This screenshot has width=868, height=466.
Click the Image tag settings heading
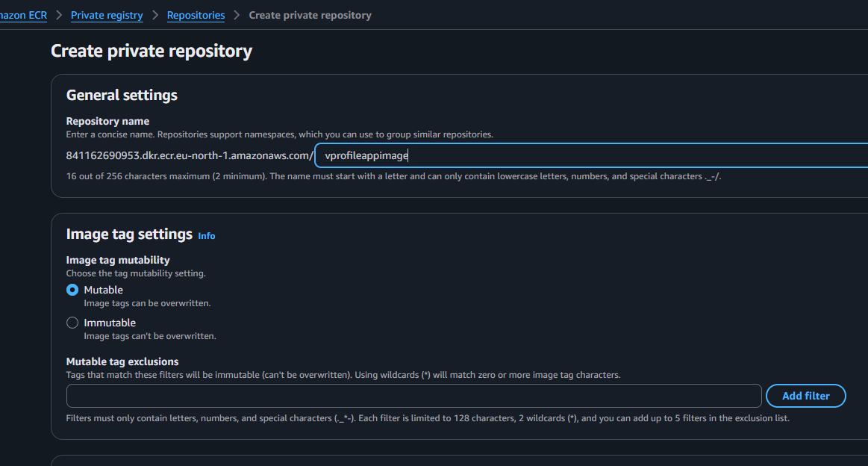[131, 234]
